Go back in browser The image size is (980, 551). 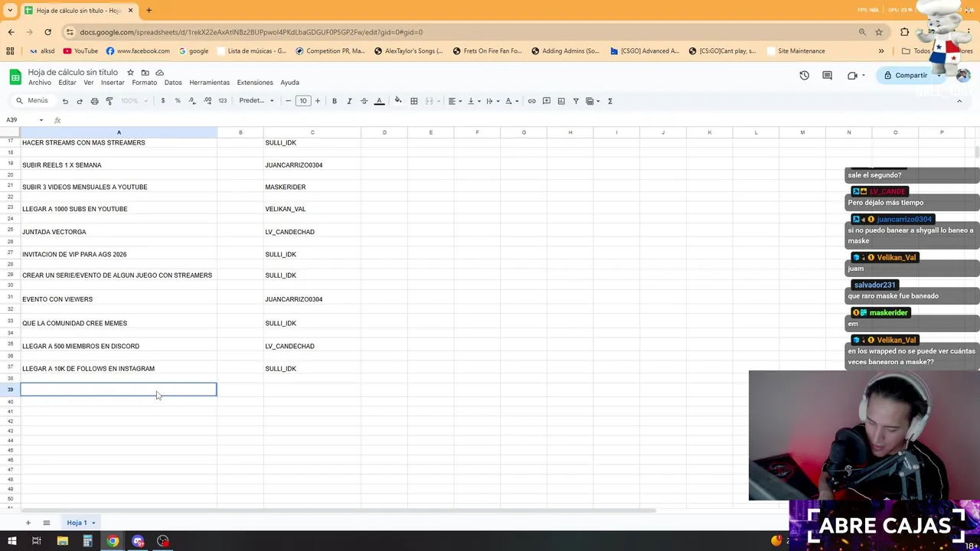[x=11, y=32]
